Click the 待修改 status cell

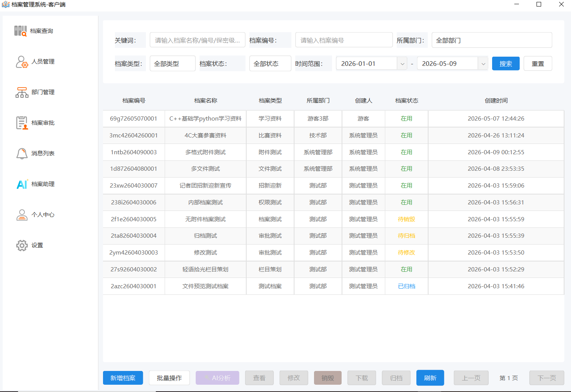(x=406, y=253)
